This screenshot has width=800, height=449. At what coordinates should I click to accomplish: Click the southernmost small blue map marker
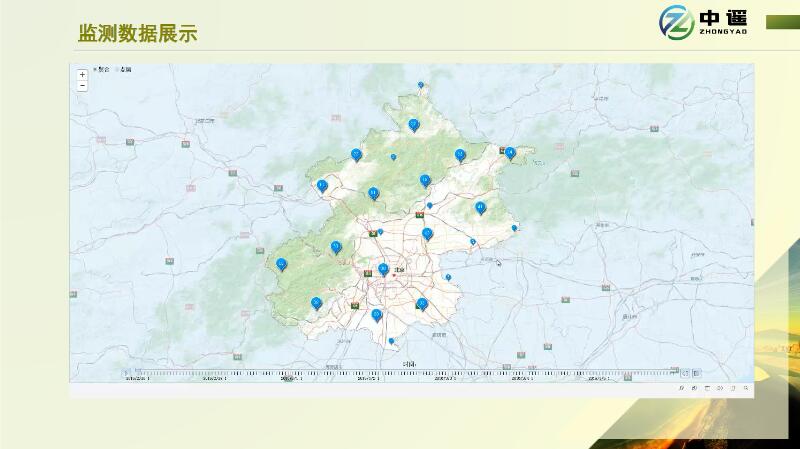tap(392, 341)
